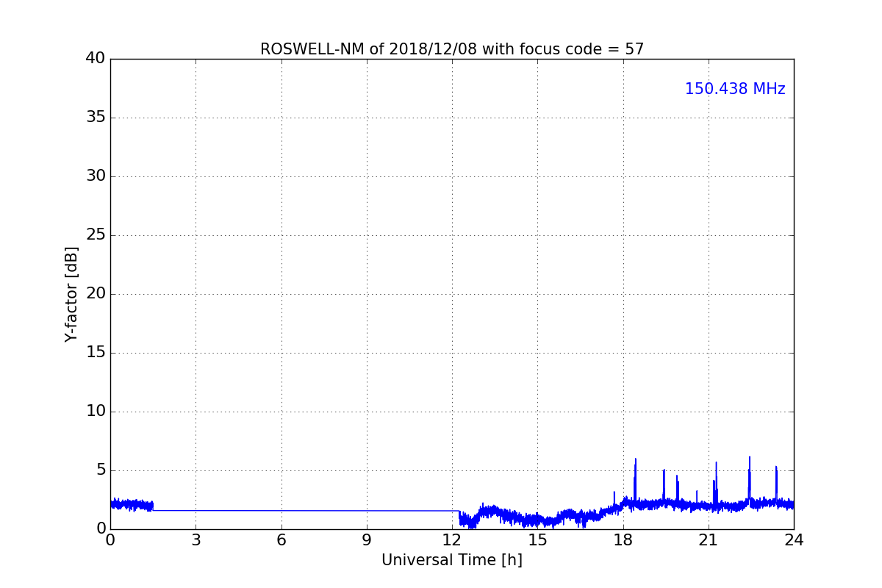Click the y-axis tick label "40"
882x588 pixels.
96,58
